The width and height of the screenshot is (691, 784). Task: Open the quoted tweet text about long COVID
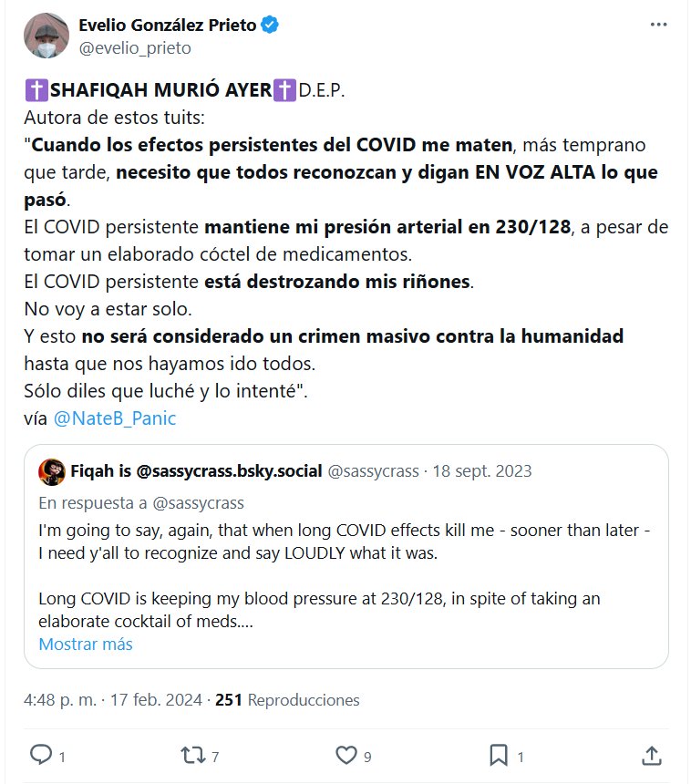coord(345,575)
